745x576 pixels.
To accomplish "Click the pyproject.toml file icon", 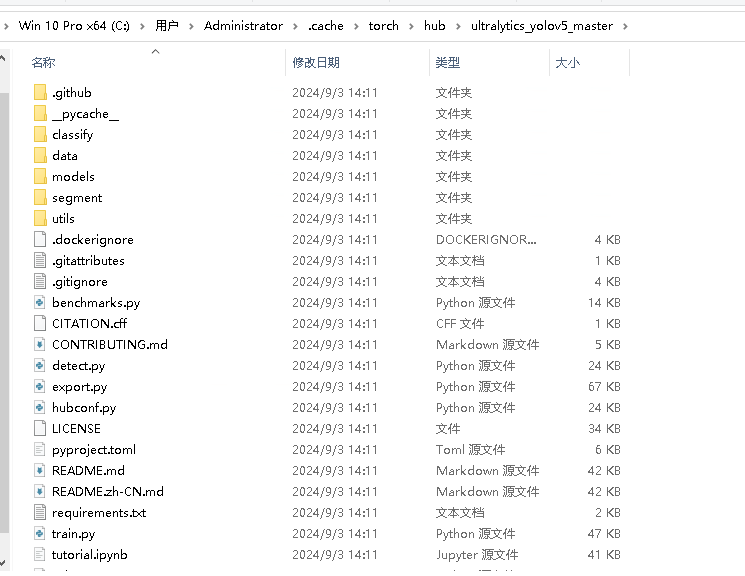I will 40,449.
